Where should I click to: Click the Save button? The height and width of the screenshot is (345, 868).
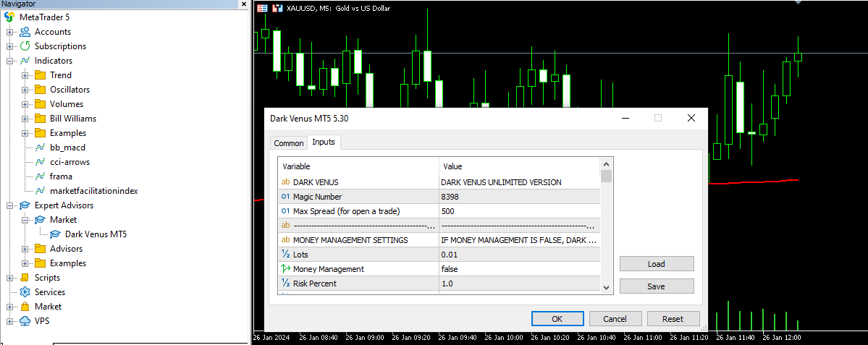(657, 286)
